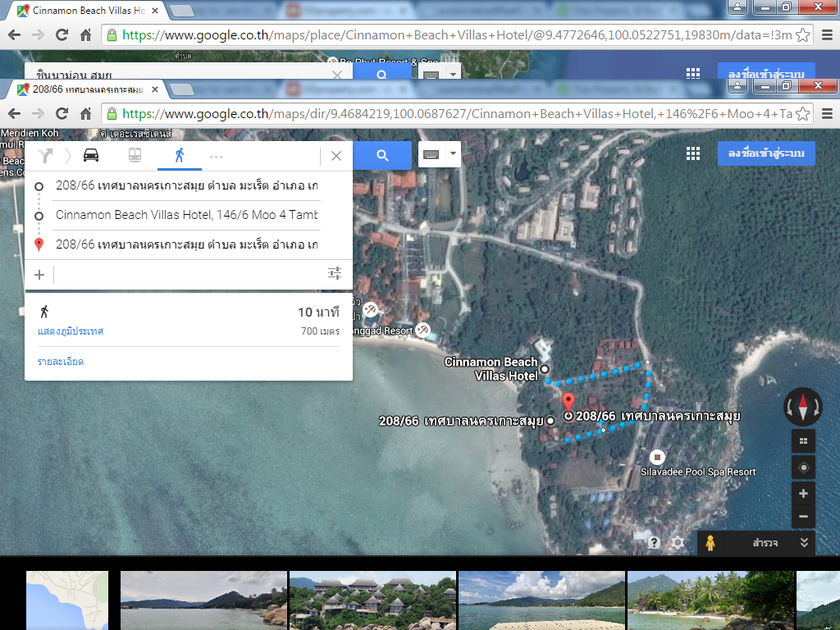The width and height of the screenshot is (840, 630).
Task: Bookmark the front window page with star
Action: coord(802,113)
